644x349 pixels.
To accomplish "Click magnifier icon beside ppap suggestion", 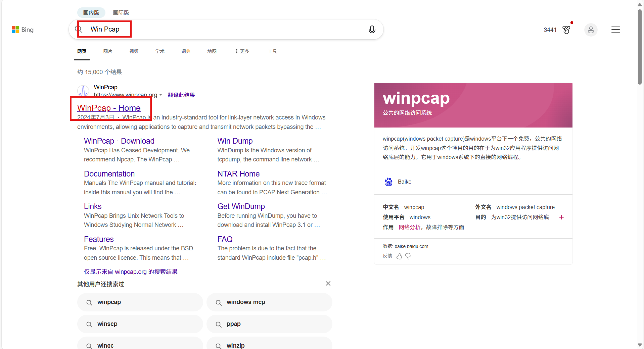I will [x=219, y=325].
